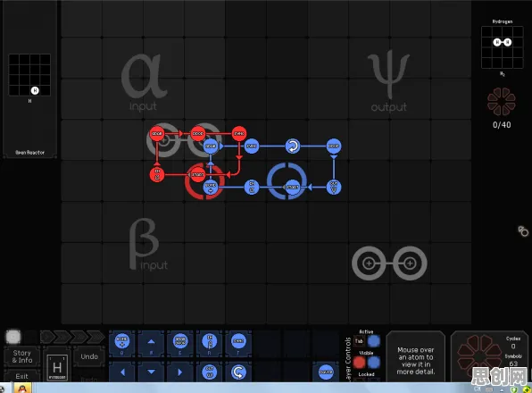Show hidden tray icons with the up arrow
The width and height of the screenshot is (532, 393).
(502, 390)
